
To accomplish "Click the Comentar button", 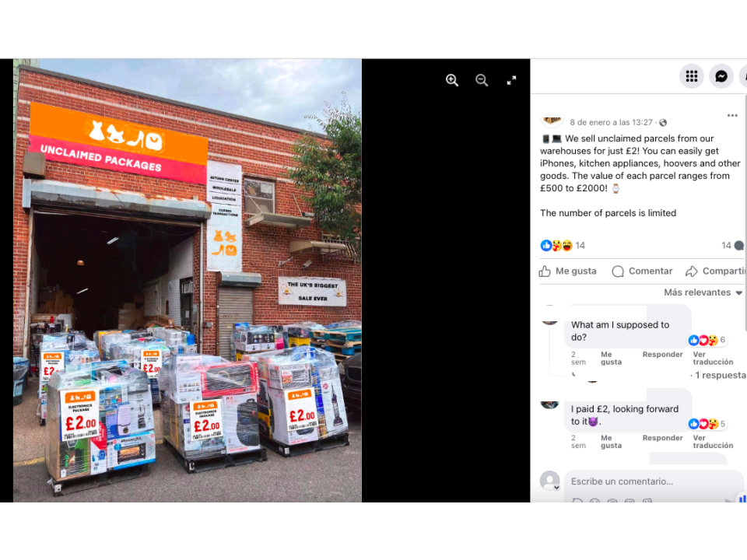I will (642, 271).
